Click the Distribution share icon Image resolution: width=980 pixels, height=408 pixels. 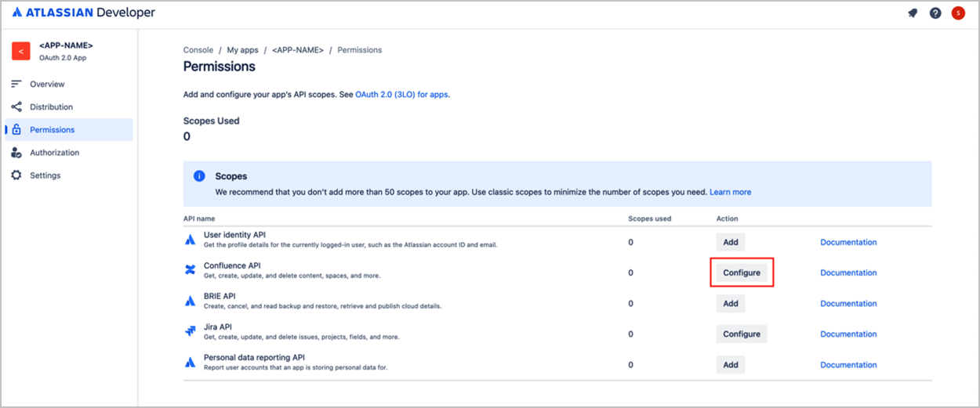pyautogui.click(x=16, y=107)
